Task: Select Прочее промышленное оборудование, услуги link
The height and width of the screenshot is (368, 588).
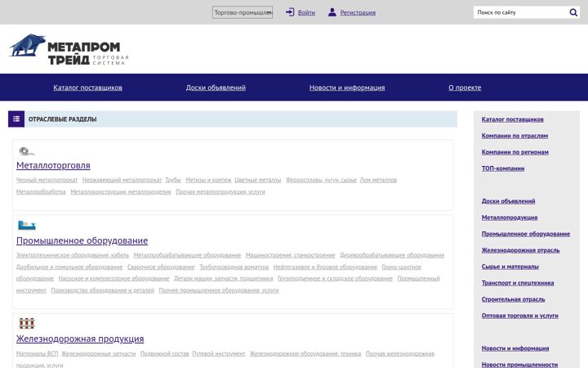Action: 219,289
